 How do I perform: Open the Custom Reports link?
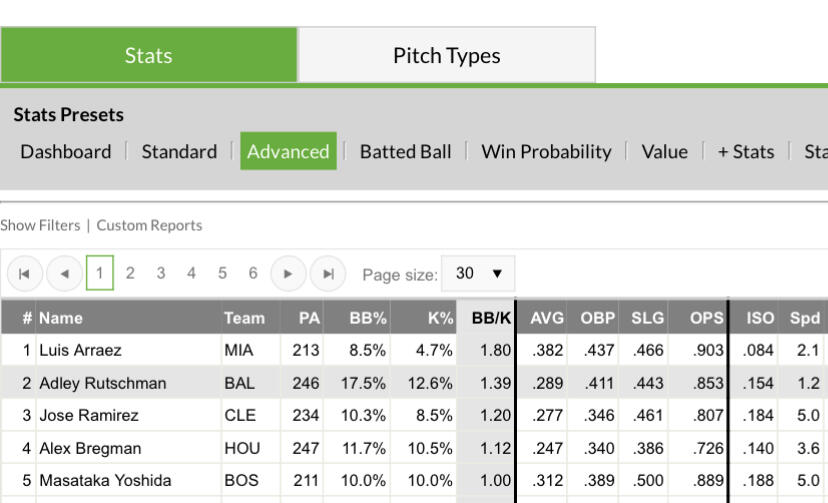tap(149, 226)
